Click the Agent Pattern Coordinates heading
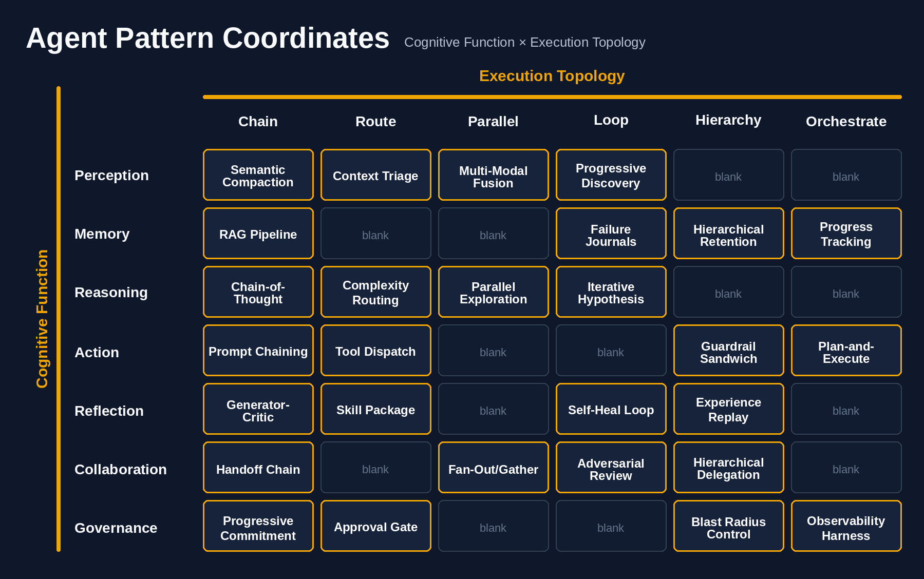 (x=208, y=38)
